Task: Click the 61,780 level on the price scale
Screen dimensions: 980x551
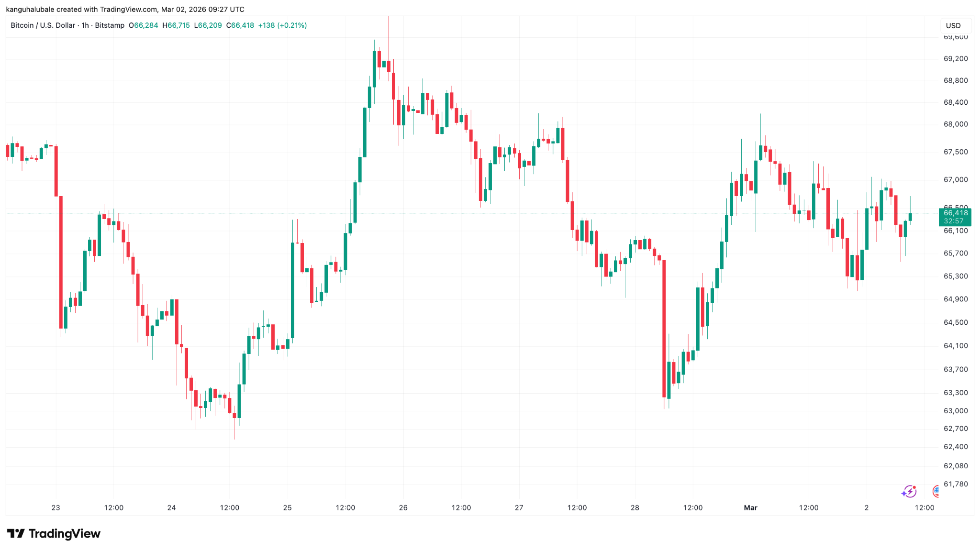Action: pos(955,484)
